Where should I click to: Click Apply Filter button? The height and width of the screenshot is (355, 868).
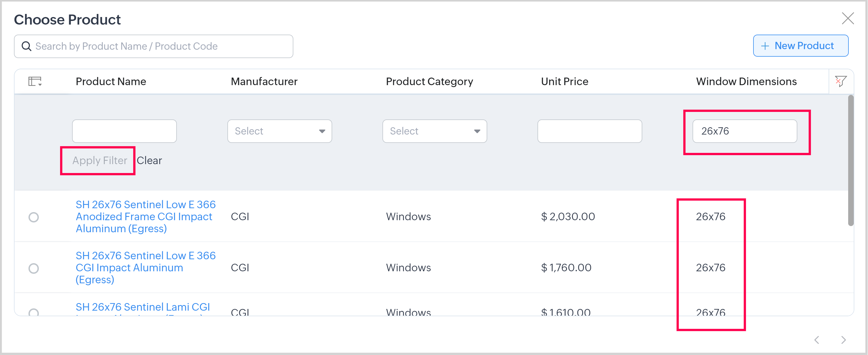coord(100,160)
